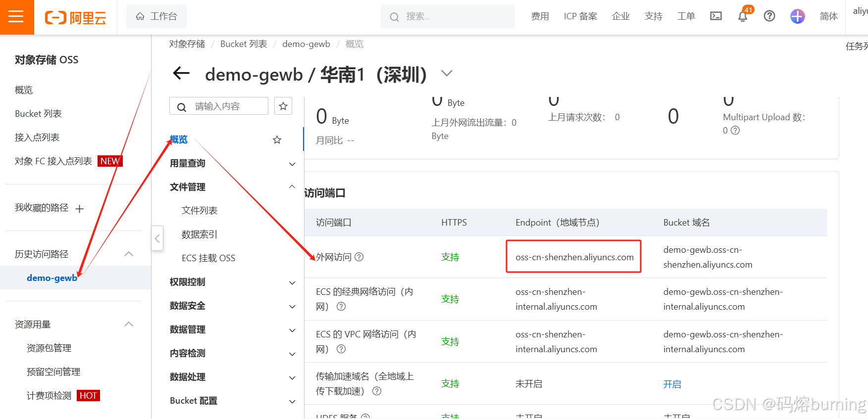Click the magnifier icon in top search bar
Screen dimensions: 868x419
tap(394, 17)
